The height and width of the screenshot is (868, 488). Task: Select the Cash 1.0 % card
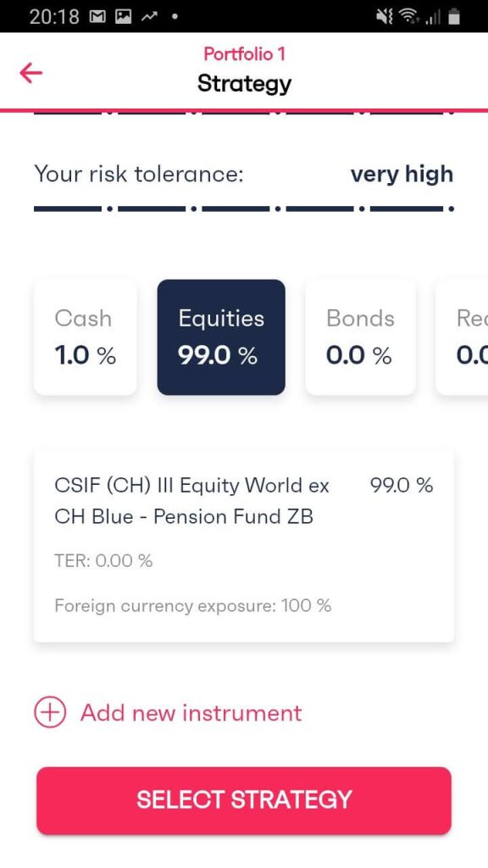[x=86, y=337]
